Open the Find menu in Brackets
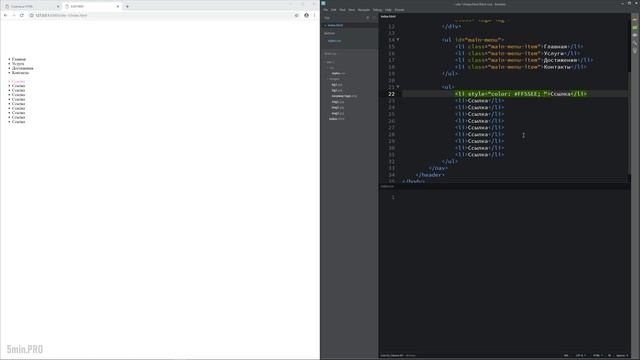This screenshot has width=640, height=360. click(342, 10)
